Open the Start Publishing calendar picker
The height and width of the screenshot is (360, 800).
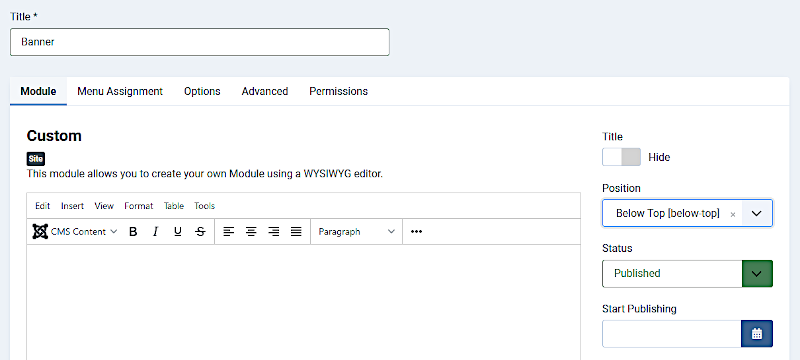757,334
